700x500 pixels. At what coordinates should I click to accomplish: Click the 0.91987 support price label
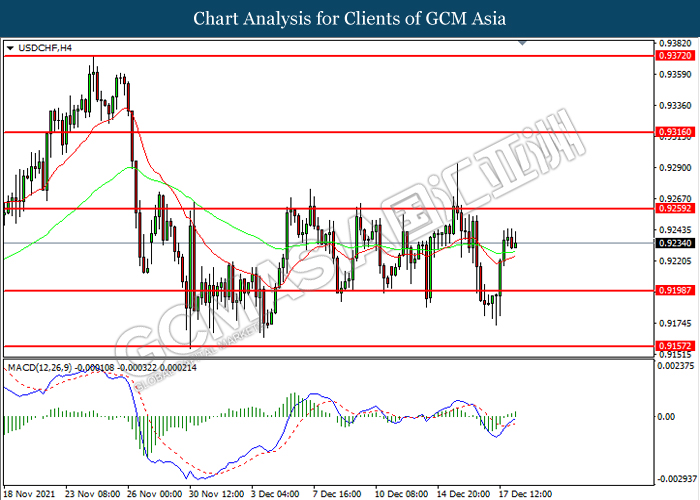[675, 290]
